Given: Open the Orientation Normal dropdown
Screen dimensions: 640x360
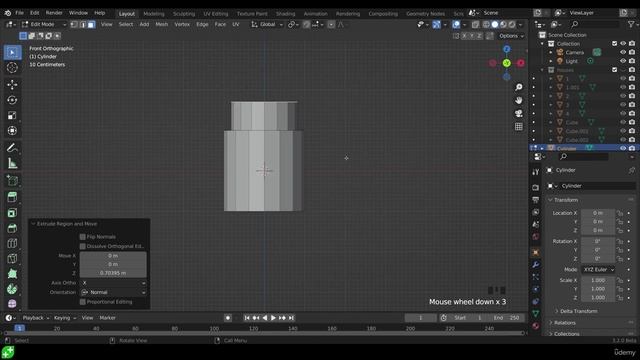Looking at the screenshot, I should click(113, 292).
